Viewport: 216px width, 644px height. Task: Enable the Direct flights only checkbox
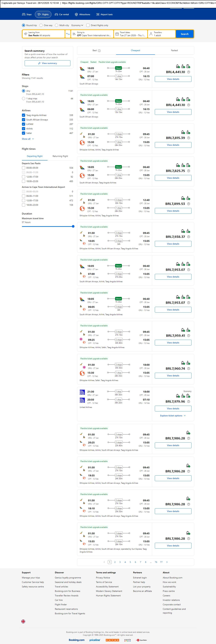click(88, 25)
